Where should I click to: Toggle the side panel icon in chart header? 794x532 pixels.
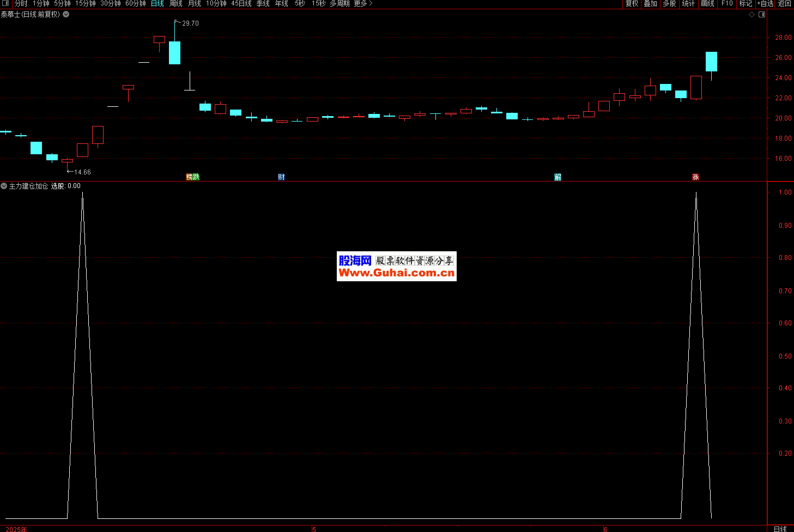(762, 15)
